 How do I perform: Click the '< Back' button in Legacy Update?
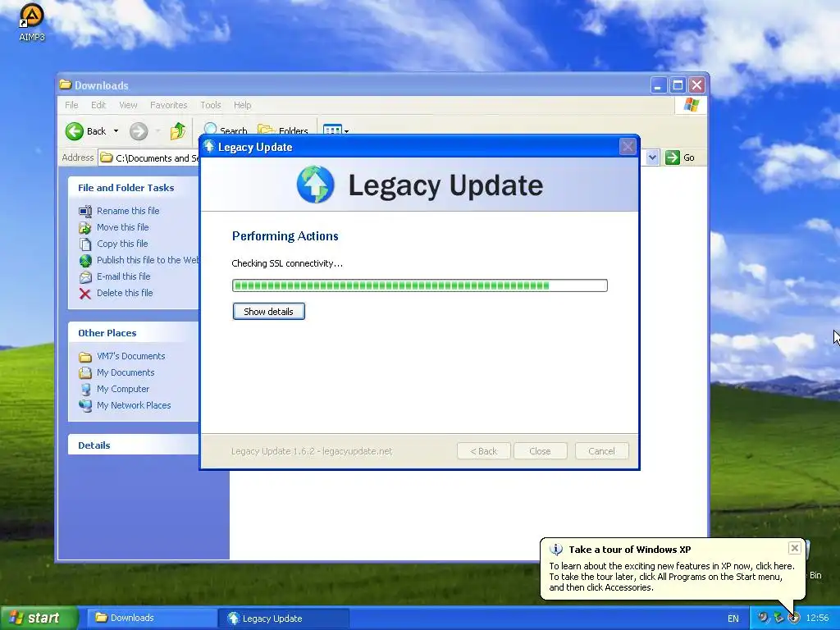[x=484, y=451]
